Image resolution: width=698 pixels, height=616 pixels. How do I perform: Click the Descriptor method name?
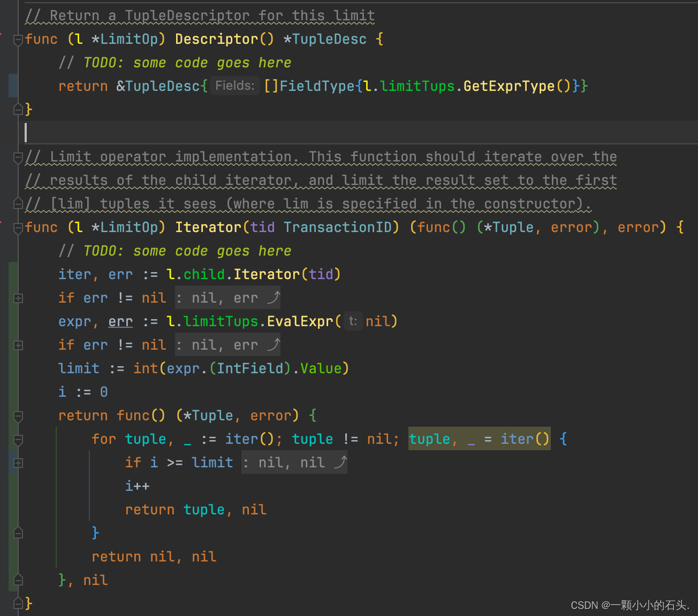tap(216, 39)
